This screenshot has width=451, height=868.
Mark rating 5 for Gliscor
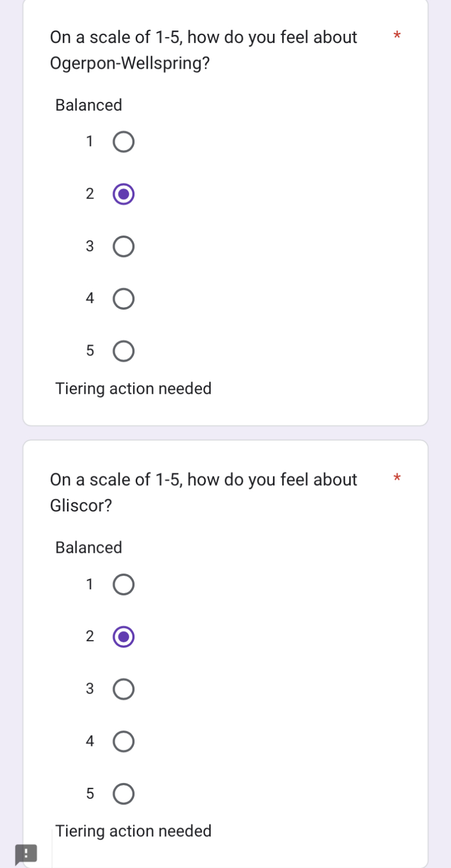coord(124,794)
